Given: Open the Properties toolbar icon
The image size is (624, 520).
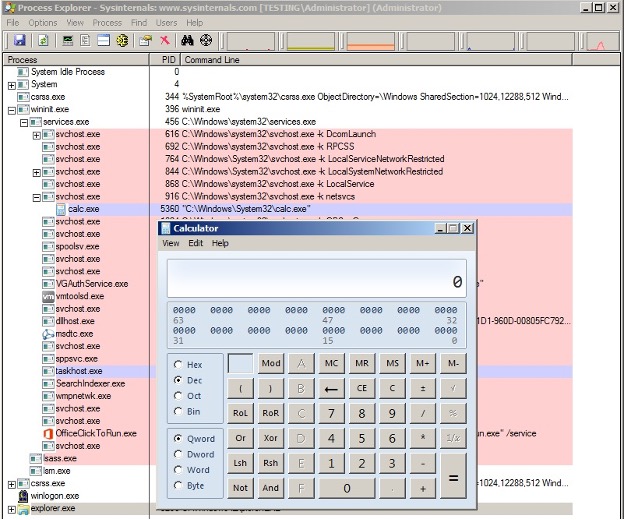Looking at the screenshot, I should click(145, 40).
